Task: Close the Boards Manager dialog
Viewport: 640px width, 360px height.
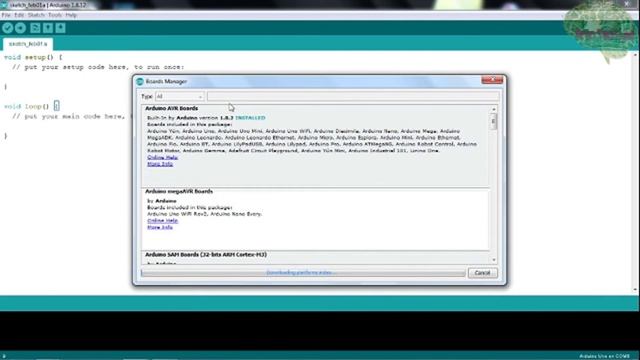Action: point(492,80)
